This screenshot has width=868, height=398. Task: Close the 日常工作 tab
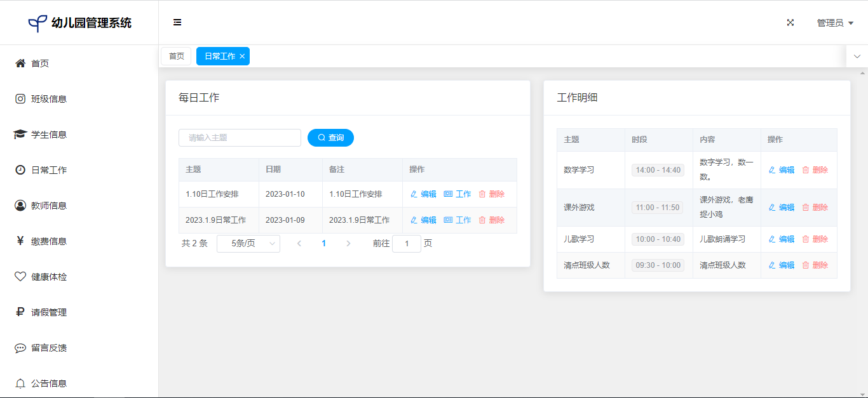click(x=242, y=56)
